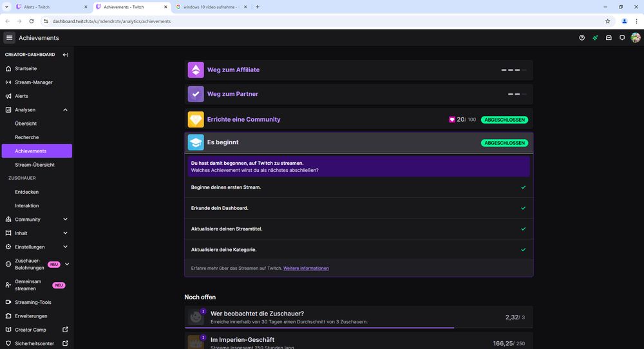Click the Weg zum Affiliate progress dashes
The image size is (644, 349).
[x=513, y=70]
